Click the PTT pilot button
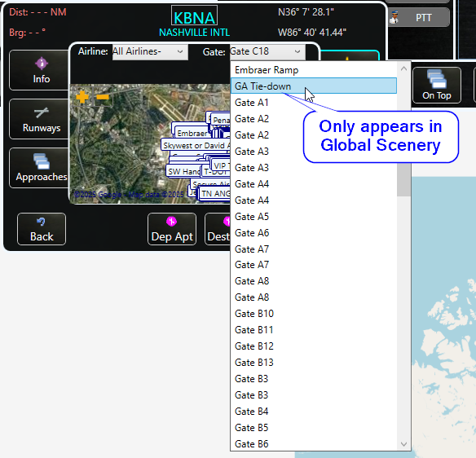476x458 pixels. tap(419, 18)
